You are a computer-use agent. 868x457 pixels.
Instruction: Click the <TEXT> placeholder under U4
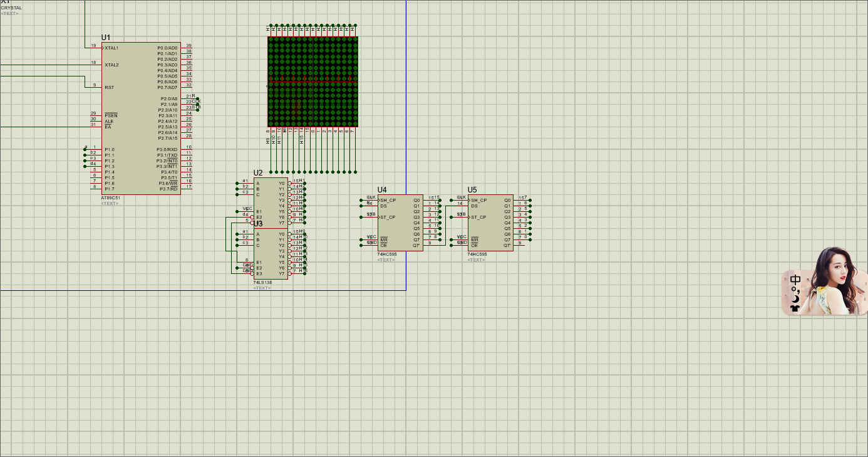point(386,260)
